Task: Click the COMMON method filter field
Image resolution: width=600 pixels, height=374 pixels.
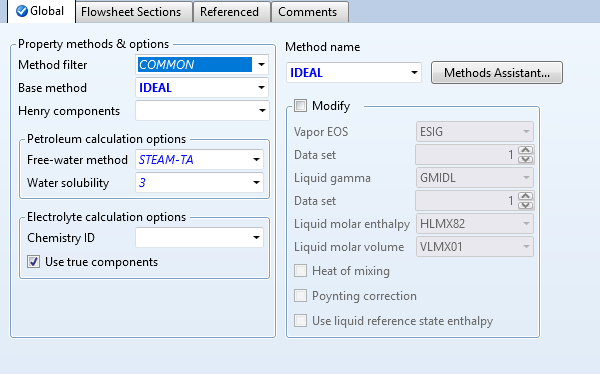Action: 194,65
